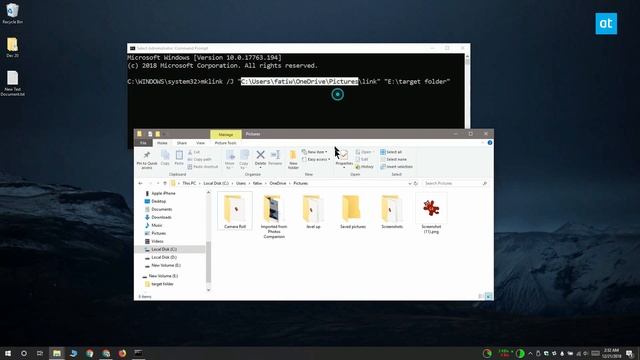
Task: Switch to details view button
Action: (x=480, y=296)
